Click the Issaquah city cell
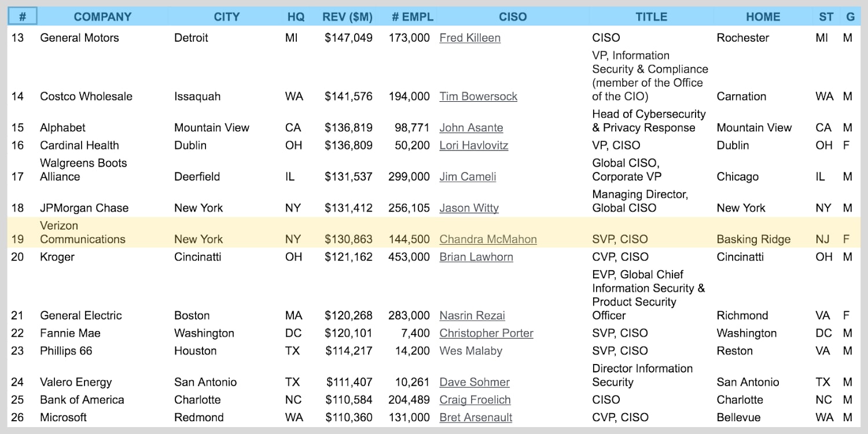The image size is (868, 434). (x=197, y=97)
